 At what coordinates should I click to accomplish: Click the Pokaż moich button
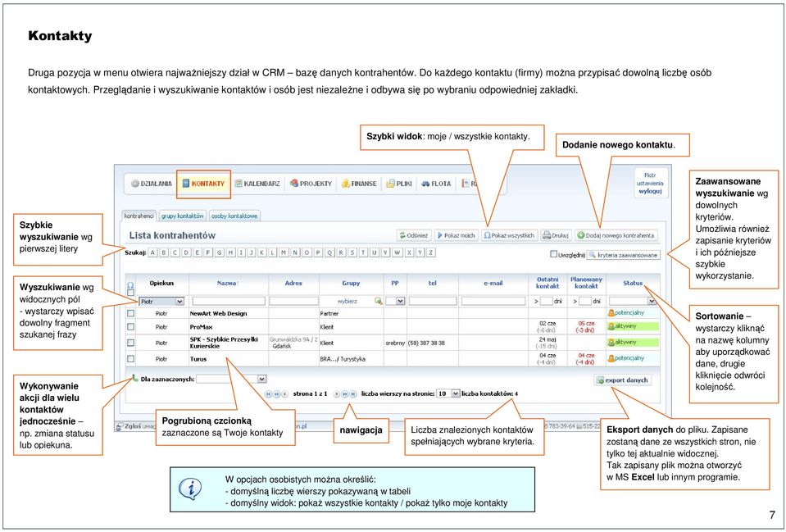click(457, 235)
